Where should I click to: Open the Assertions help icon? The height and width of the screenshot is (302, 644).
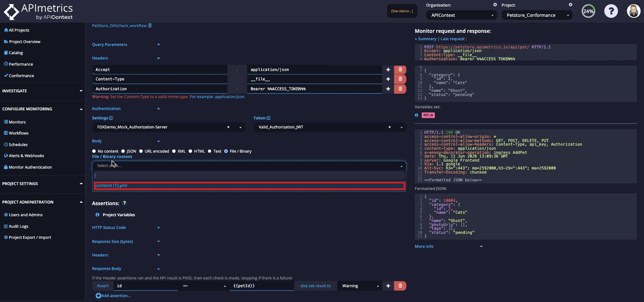click(x=124, y=203)
